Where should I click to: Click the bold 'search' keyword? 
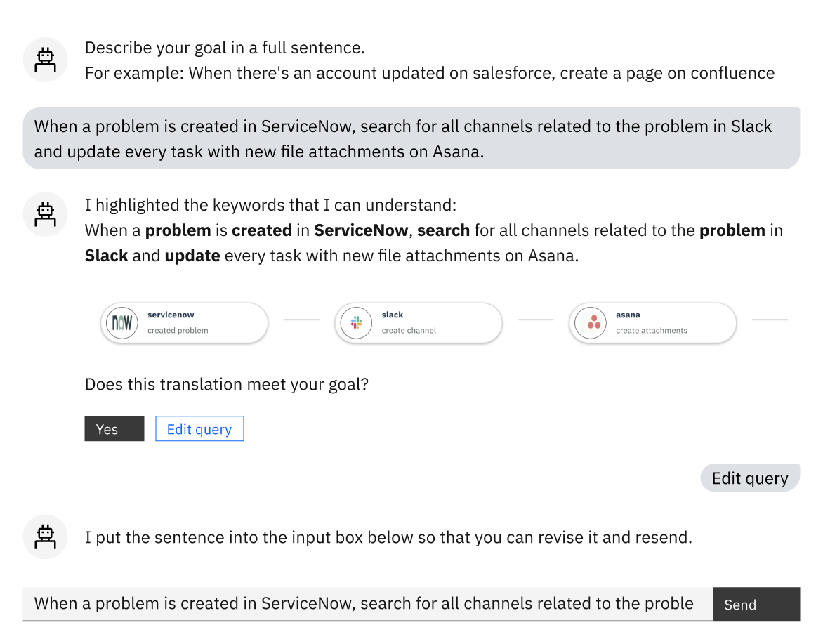[x=442, y=230]
